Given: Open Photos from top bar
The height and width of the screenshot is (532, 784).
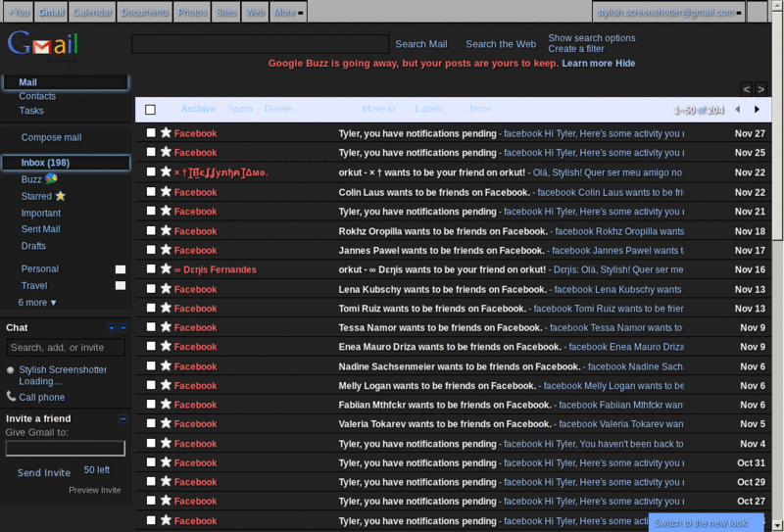Looking at the screenshot, I should pos(192,12).
